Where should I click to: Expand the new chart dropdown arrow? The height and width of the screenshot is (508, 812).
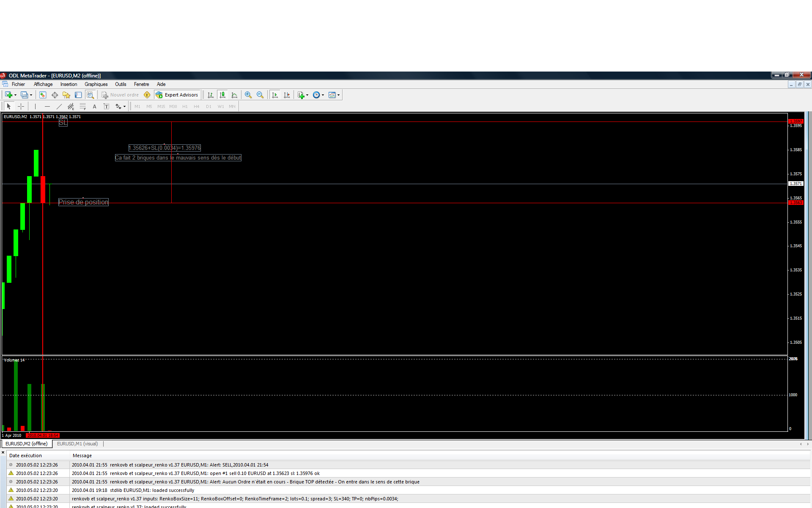coord(15,95)
